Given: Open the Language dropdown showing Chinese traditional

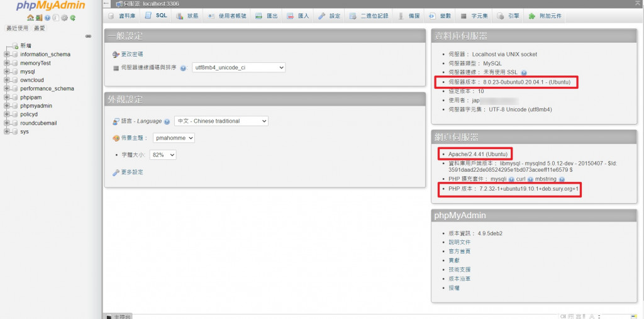Looking at the screenshot, I should (x=221, y=121).
